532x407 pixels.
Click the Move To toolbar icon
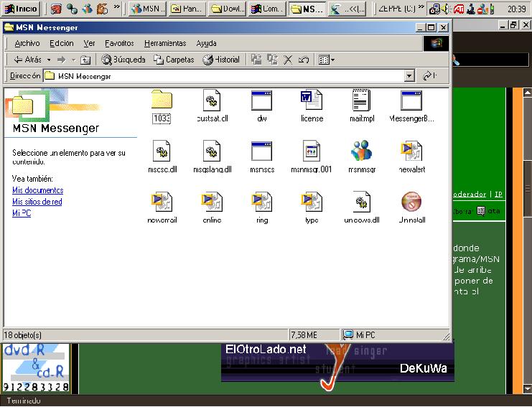tap(256, 60)
